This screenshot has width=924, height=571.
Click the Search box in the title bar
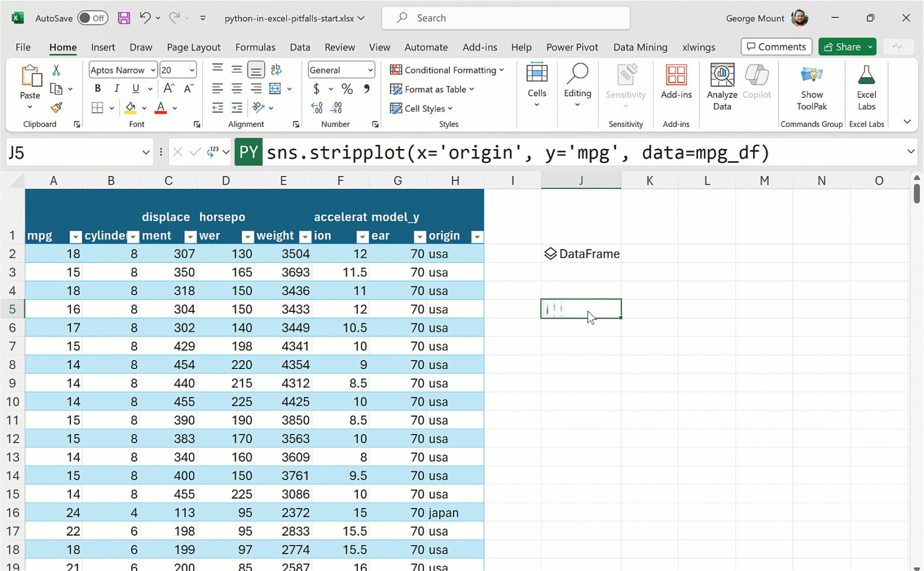pos(505,18)
